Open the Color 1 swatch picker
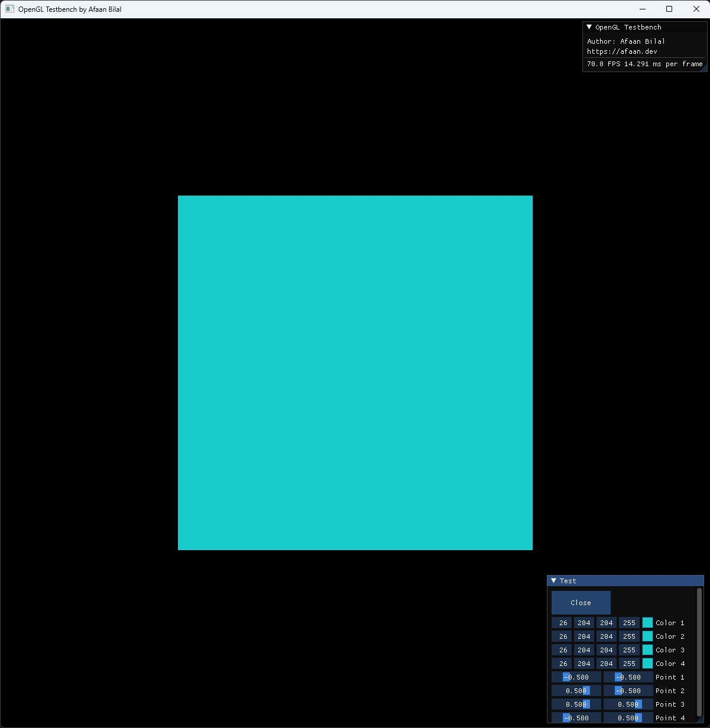The image size is (710, 728). pos(647,623)
